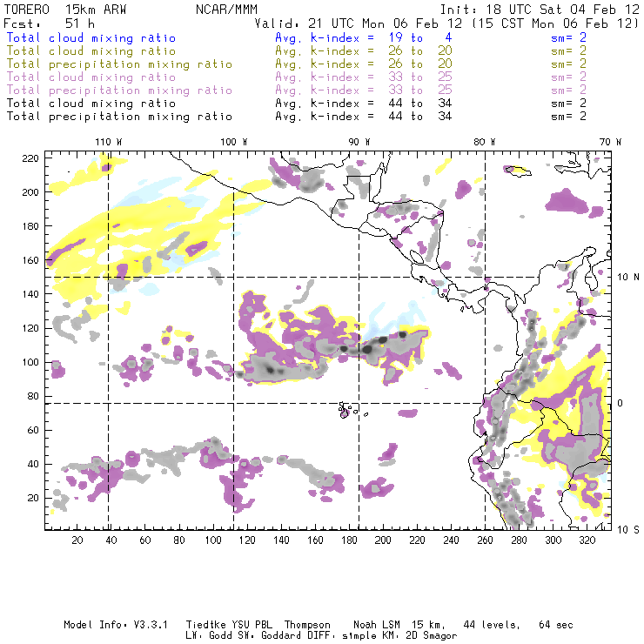This screenshot has width=644, height=644.
Task: Click the purple 'Total precipitation mixing ratio' legend line
Action: coord(119,91)
